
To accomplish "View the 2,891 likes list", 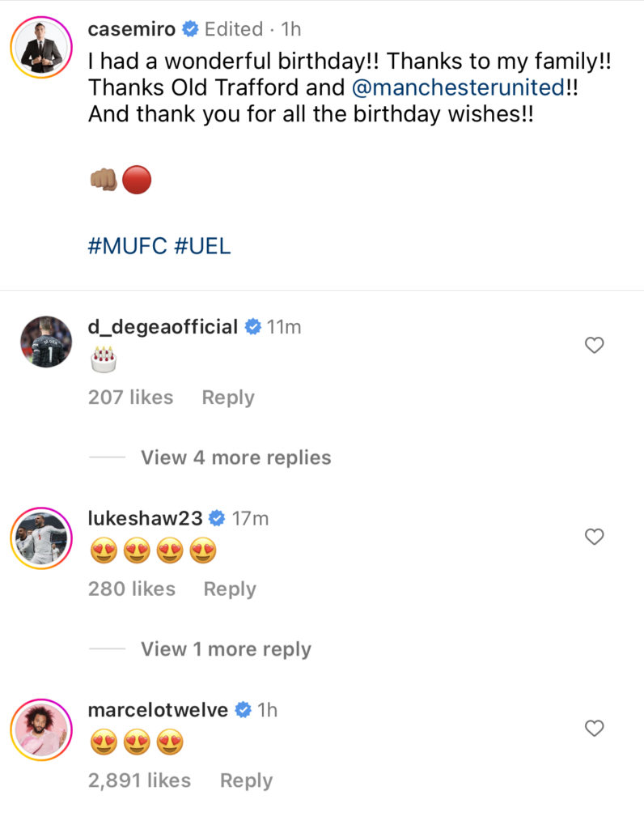I will (x=139, y=780).
